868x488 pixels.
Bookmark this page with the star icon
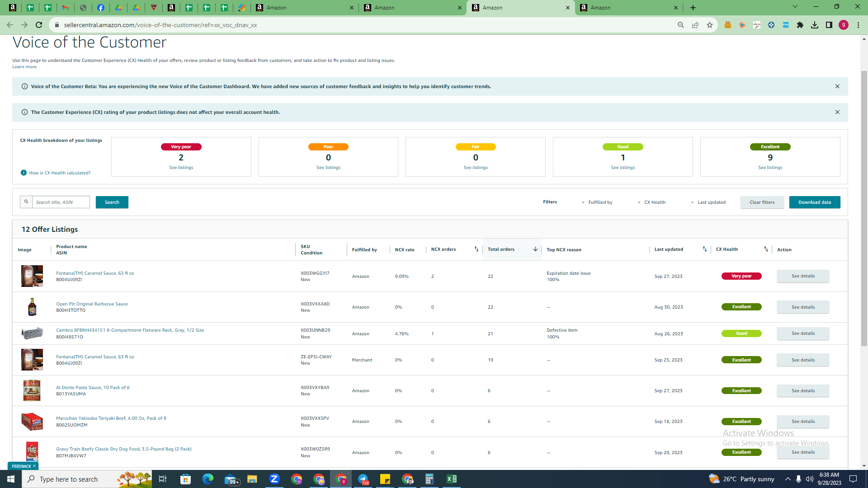coord(710,25)
